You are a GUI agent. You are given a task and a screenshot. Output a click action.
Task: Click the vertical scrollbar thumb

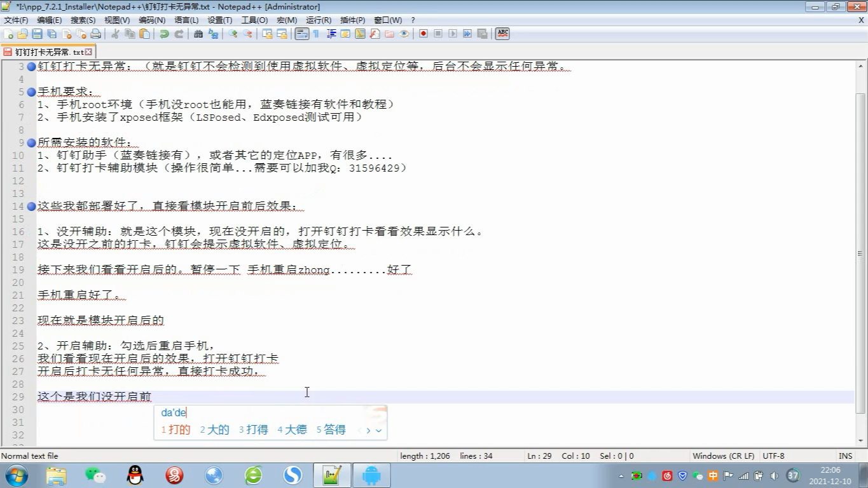point(860,252)
